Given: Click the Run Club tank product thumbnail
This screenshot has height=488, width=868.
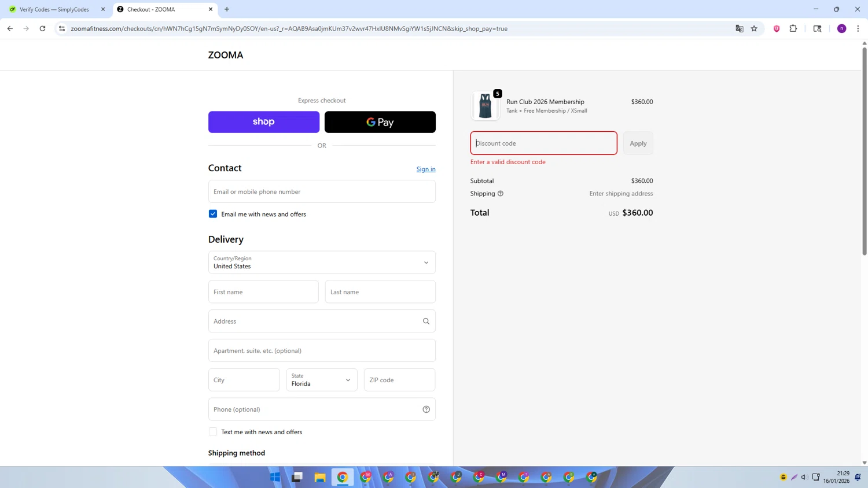Looking at the screenshot, I should point(485,106).
